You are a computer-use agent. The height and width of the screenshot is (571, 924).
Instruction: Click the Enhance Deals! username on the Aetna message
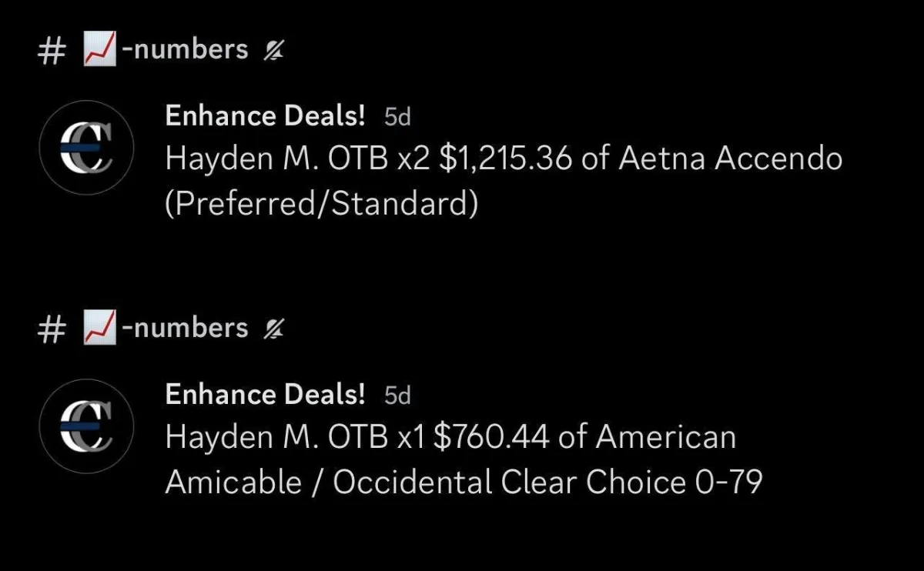265,116
